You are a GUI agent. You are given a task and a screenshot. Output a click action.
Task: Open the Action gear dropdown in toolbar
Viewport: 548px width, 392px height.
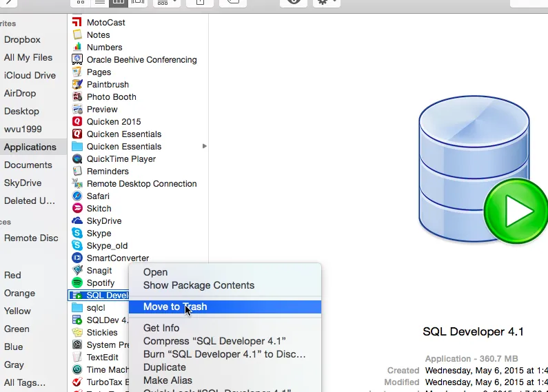click(x=327, y=3)
